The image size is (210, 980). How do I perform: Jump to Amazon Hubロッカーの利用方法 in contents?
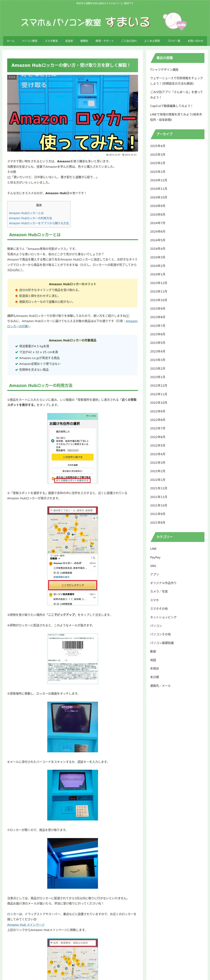click(30, 218)
